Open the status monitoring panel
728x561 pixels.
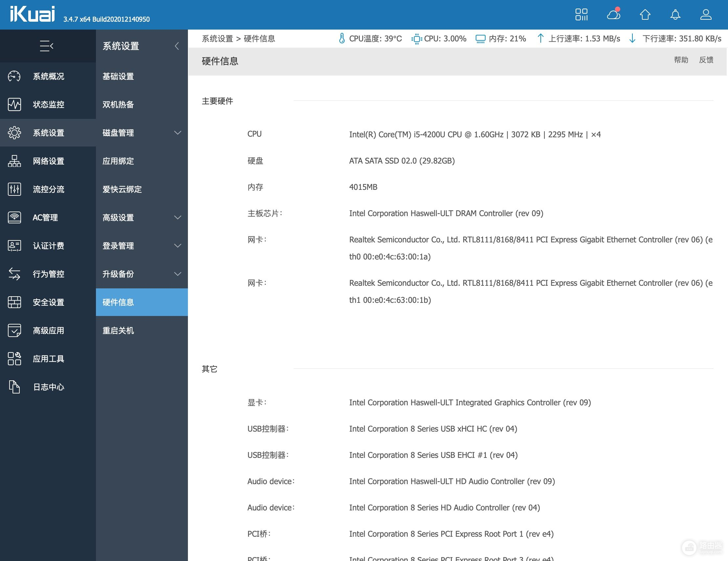coord(47,104)
